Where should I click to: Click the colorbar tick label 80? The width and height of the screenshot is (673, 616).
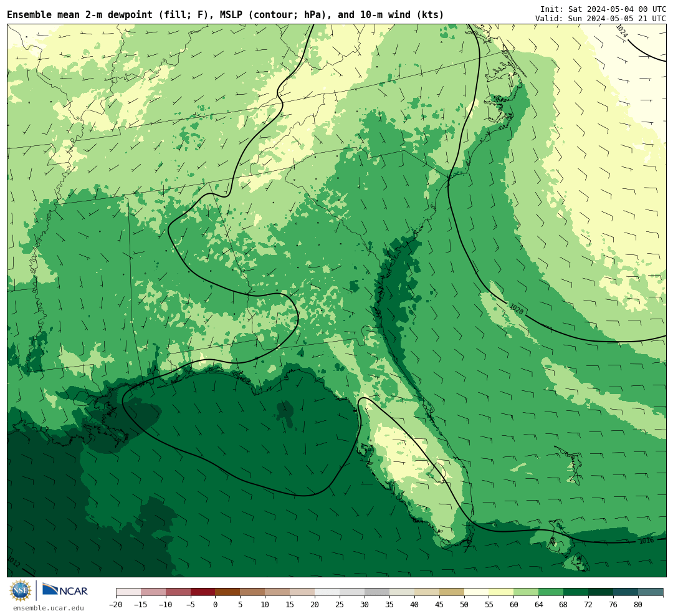[638, 605]
